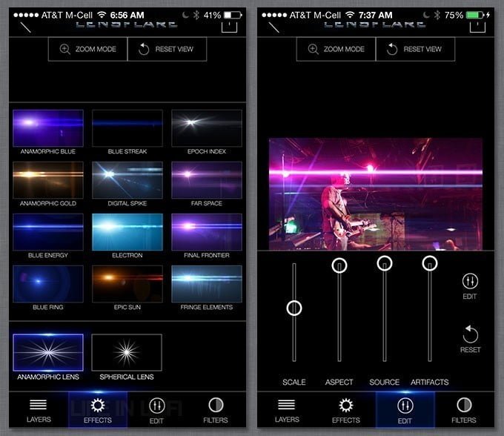Select the Digital Spike flare thumbnail
The width and height of the screenshot is (504, 436).
[127, 180]
